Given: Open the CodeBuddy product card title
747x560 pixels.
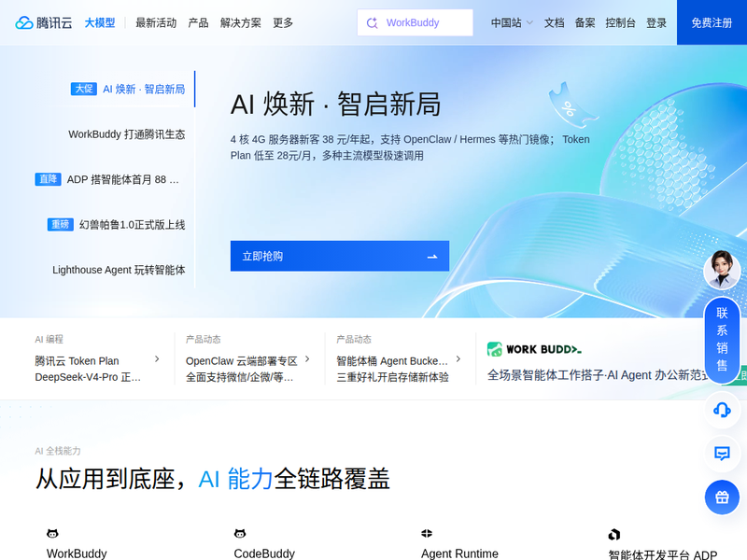Looking at the screenshot, I should pos(264,553).
